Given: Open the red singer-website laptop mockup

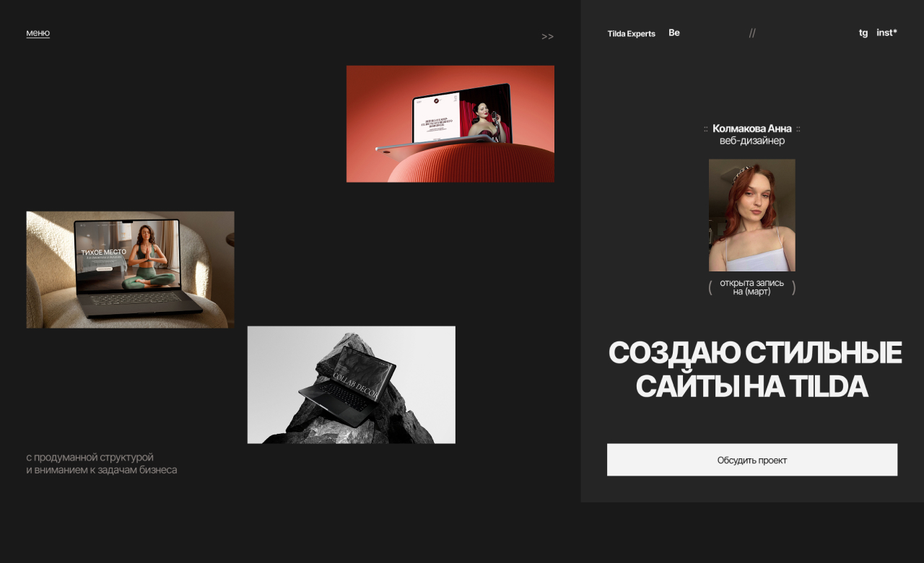Looking at the screenshot, I should (x=450, y=123).
